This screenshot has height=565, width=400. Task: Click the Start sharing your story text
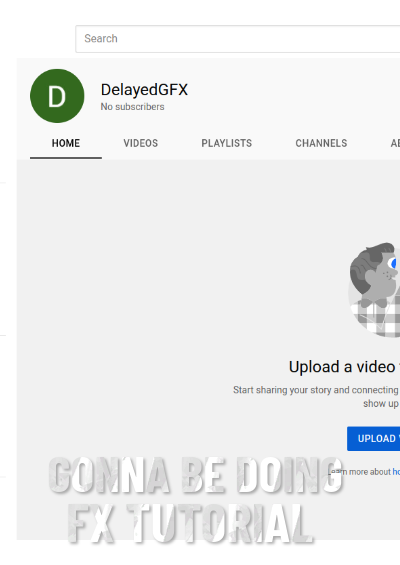(x=316, y=390)
